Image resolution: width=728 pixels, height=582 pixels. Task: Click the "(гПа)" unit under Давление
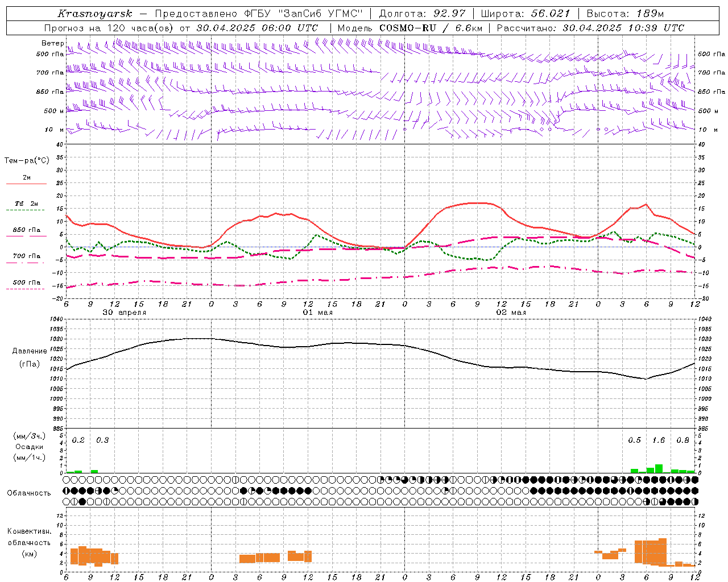click(30, 364)
